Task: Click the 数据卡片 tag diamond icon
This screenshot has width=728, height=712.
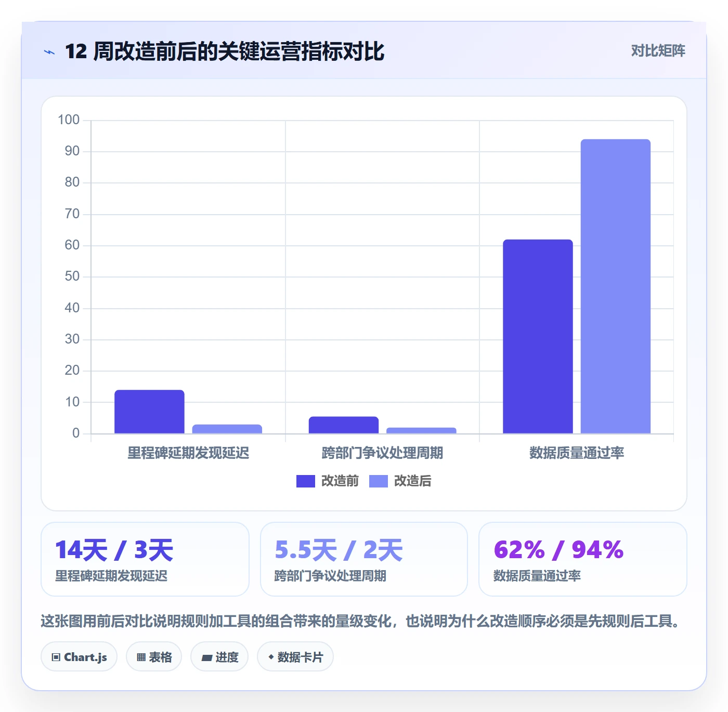Action: [271, 657]
